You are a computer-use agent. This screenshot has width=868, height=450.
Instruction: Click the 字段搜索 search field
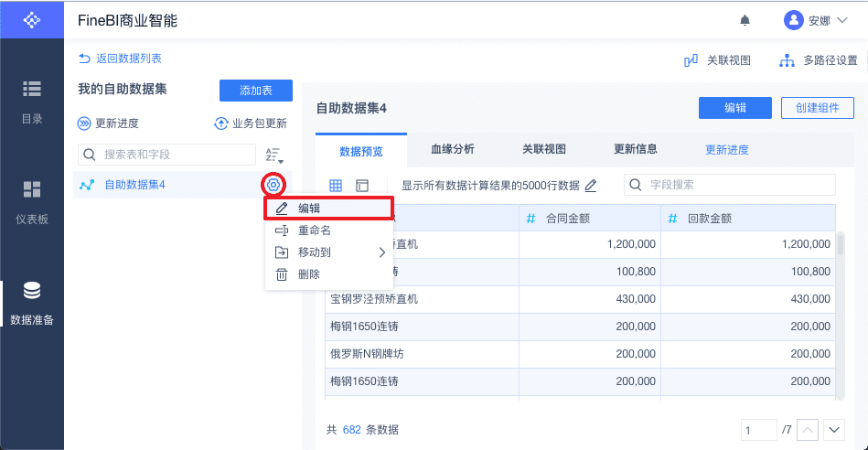(738, 185)
